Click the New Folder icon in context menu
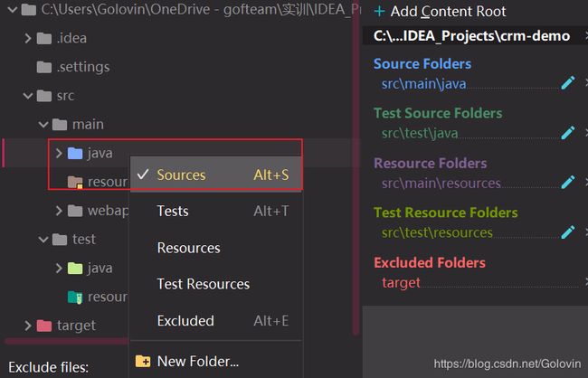The image size is (588, 378). pyautogui.click(x=143, y=361)
